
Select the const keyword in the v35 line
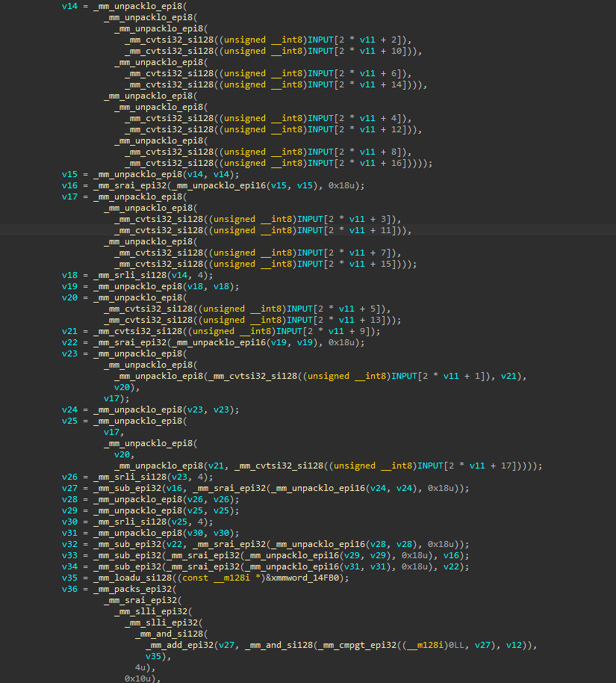[x=195, y=578]
